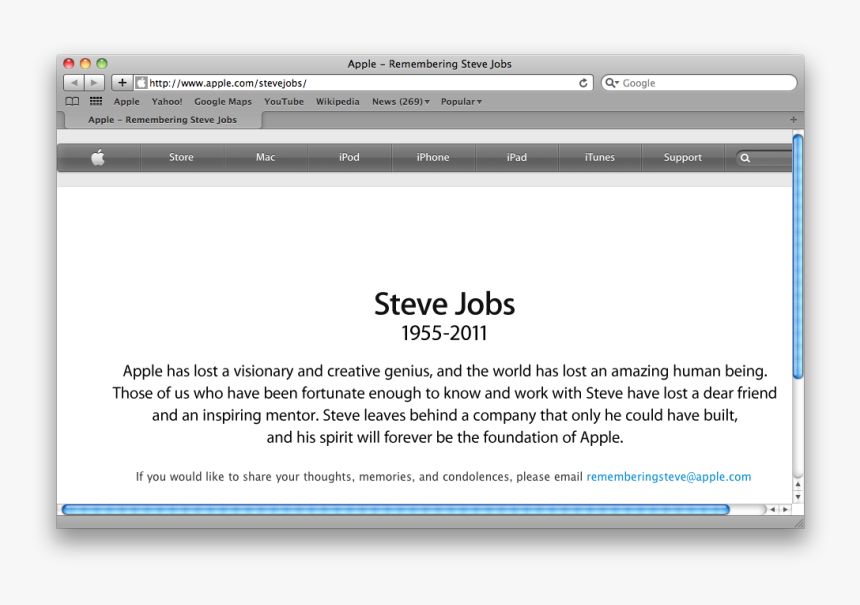Open the Mac section
This screenshot has height=605, width=860.
[x=265, y=157]
